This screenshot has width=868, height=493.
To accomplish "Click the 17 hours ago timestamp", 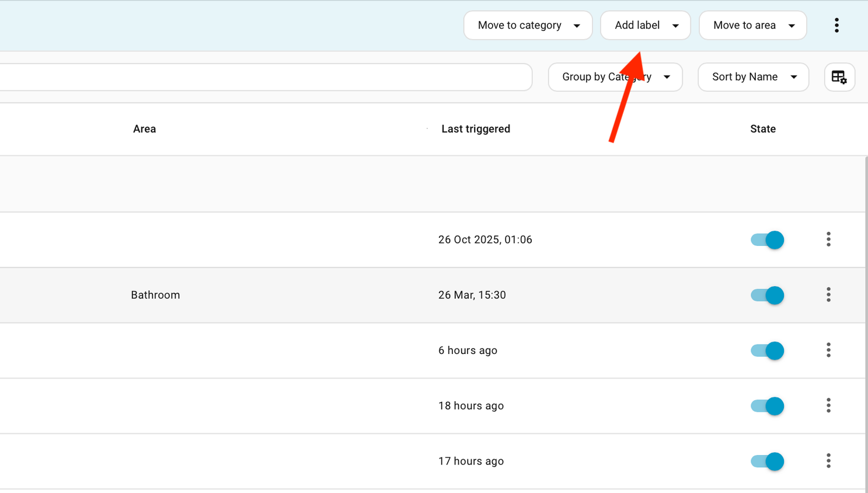I will (471, 461).
